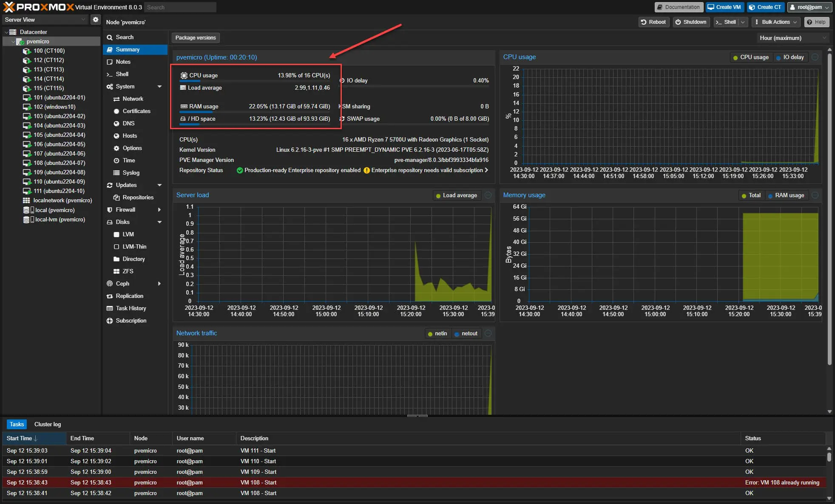Select the 102 (windows10) VM icon
Viewport: 835px width, 504px height.
pyautogui.click(x=27, y=107)
